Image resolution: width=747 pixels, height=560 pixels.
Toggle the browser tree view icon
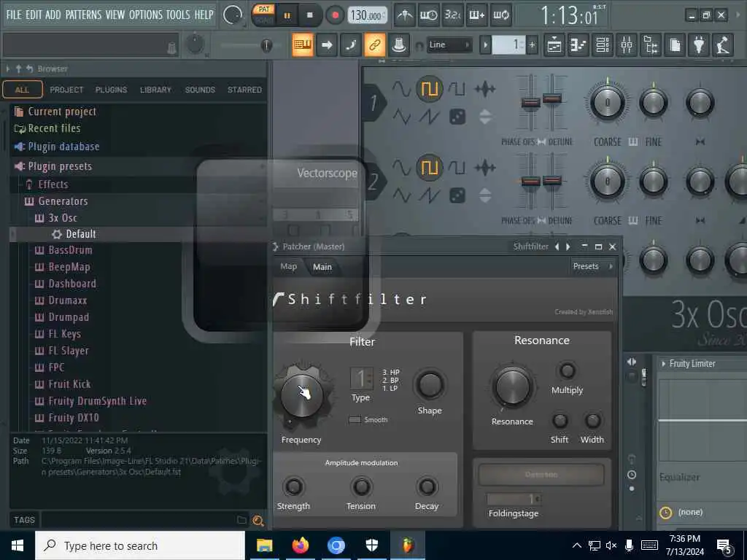tap(651, 45)
